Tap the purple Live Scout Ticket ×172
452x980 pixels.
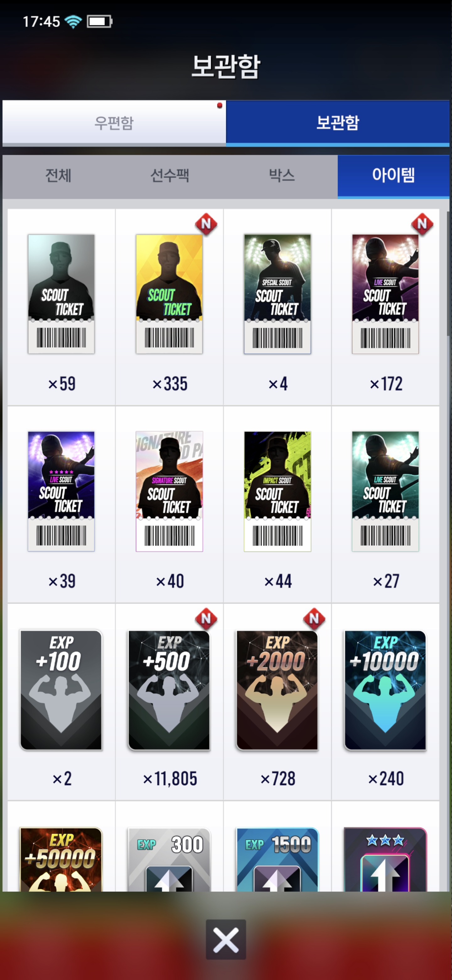pos(385,307)
